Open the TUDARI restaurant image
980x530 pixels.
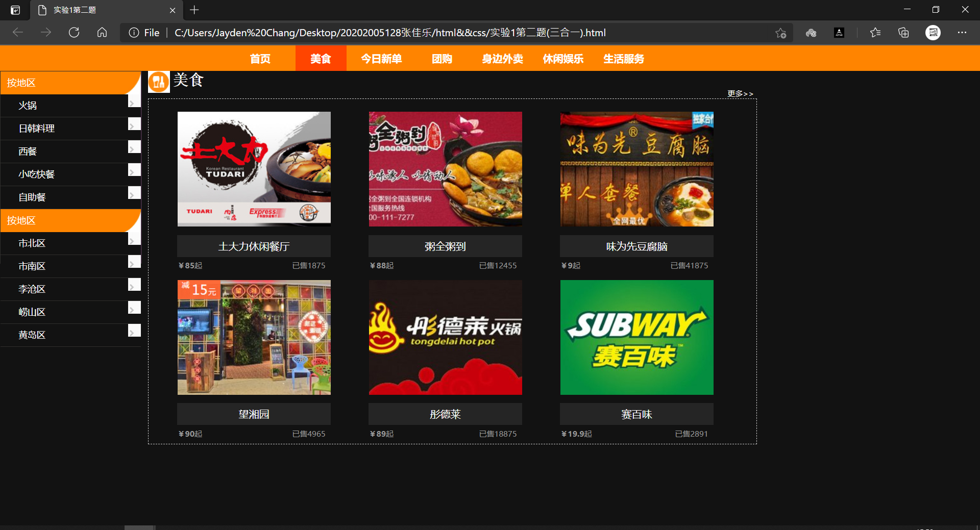tap(254, 169)
